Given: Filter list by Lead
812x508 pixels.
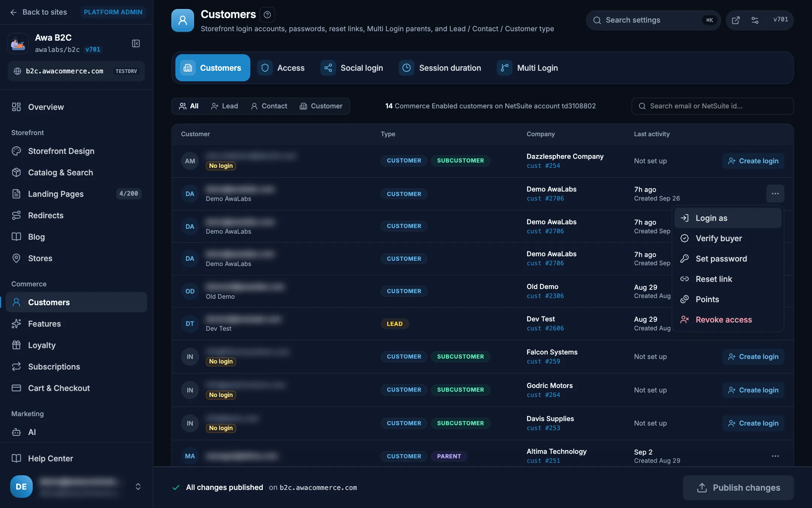Looking at the screenshot, I should pyautogui.click(x=224, y=106).
